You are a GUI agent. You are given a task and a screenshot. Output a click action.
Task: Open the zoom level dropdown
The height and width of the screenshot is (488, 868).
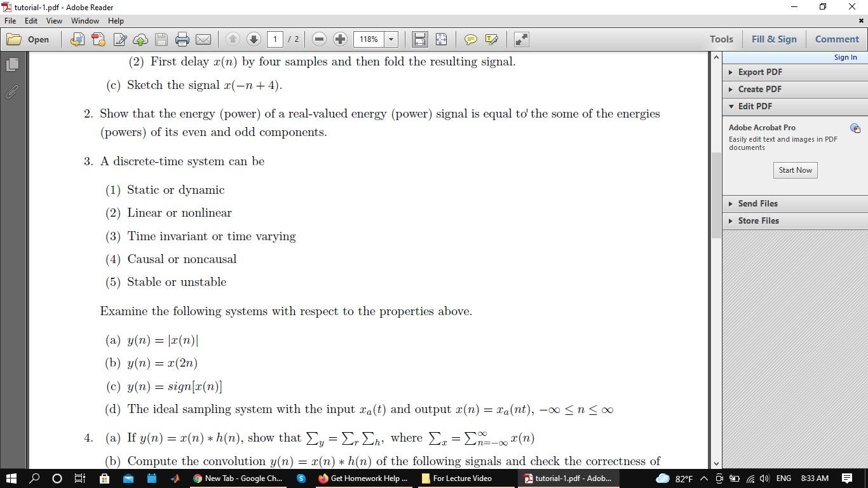pos(391,39)
